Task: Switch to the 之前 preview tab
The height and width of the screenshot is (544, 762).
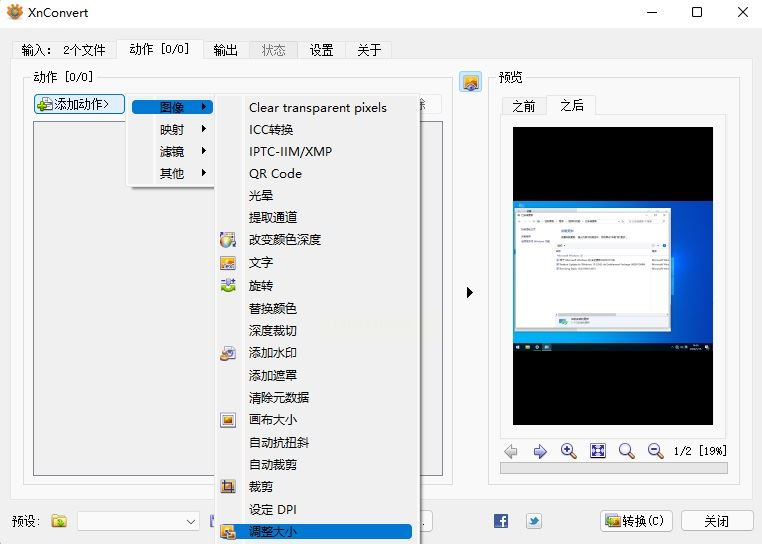Action: coord(524,105)
